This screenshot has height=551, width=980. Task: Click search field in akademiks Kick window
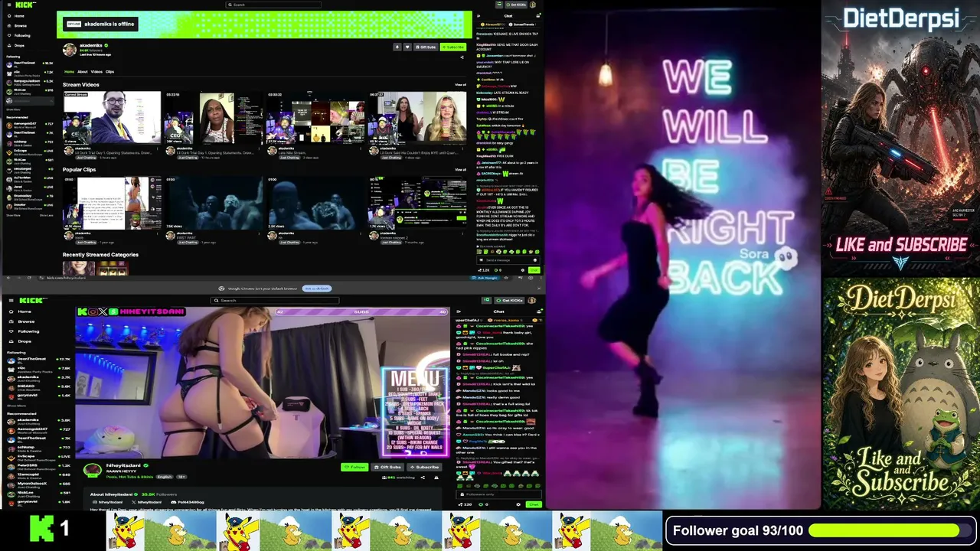tap(274, 5)
